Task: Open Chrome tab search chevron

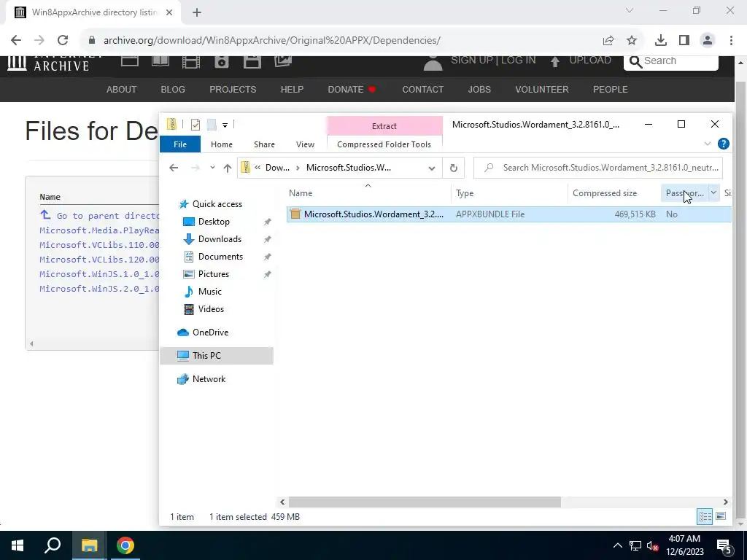Action: tap(630, 10)
